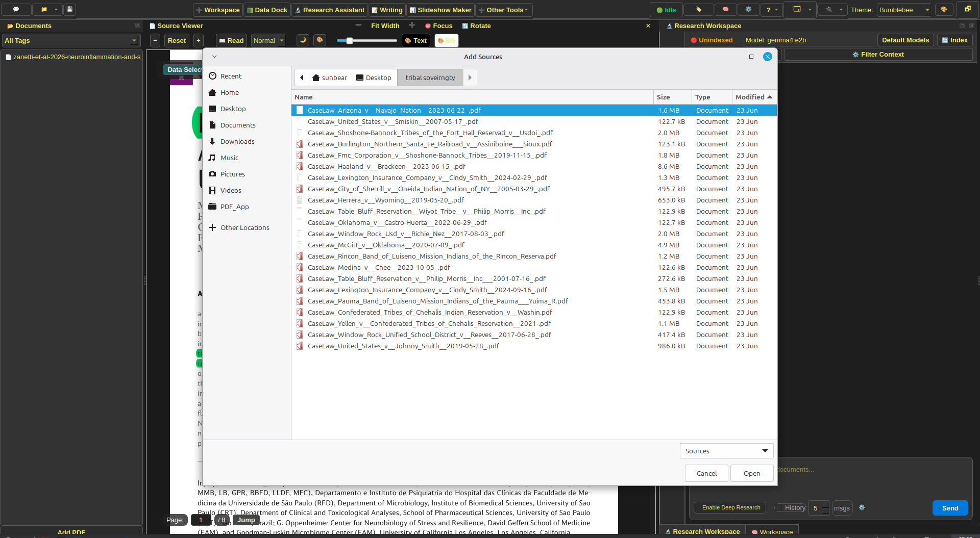Click the page number input field

pyautogui.click(x=201, y=520)
